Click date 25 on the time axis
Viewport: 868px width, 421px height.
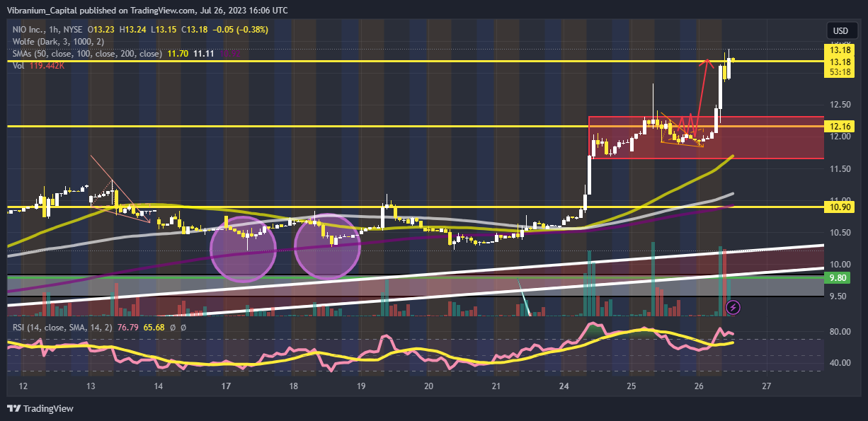click(632, 386)
